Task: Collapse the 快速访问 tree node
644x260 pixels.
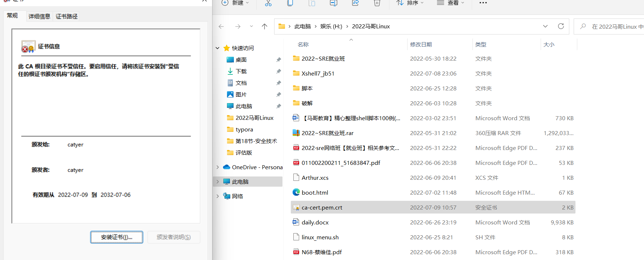Action: [x=218, y=48]
